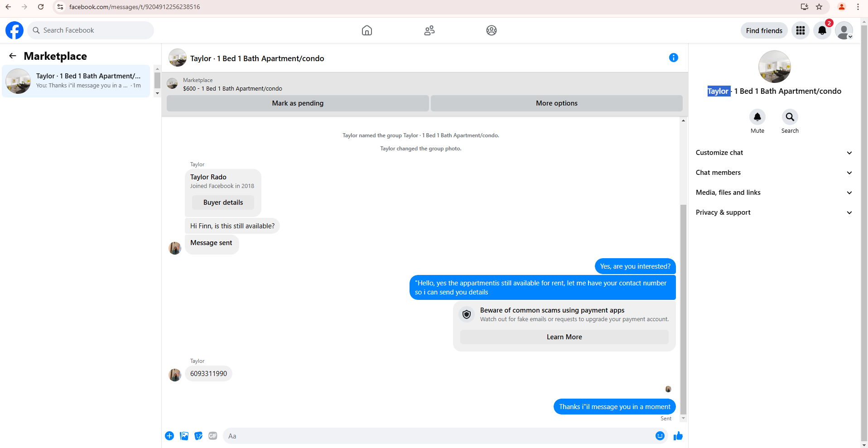The width and height of the screenshot is (868, 448).
Task: Focus the Search Facebook field
Action: click(91, 30)
